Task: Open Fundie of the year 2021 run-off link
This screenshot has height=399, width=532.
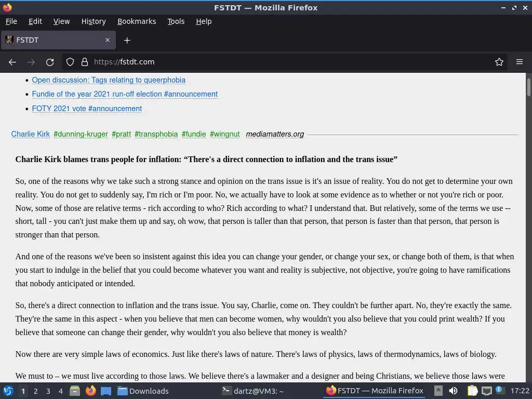Action: click(x=125, y=94)
